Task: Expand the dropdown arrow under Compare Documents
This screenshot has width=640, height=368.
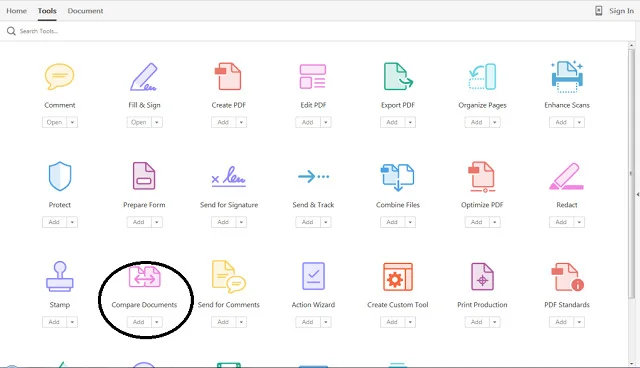Action: [x=157, y=322]
